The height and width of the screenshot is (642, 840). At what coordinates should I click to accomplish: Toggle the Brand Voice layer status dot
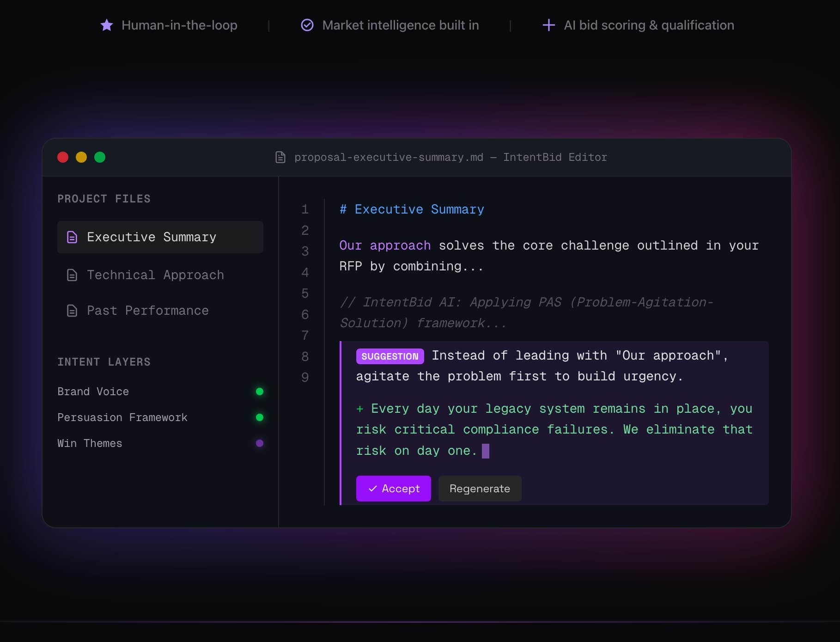[260, 391]
